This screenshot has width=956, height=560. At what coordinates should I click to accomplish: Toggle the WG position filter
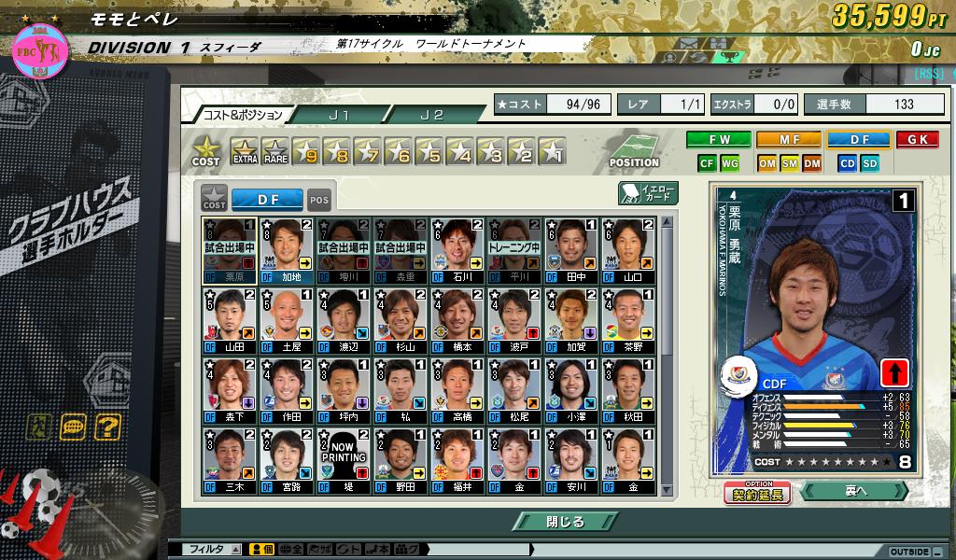tap(730, 163)
